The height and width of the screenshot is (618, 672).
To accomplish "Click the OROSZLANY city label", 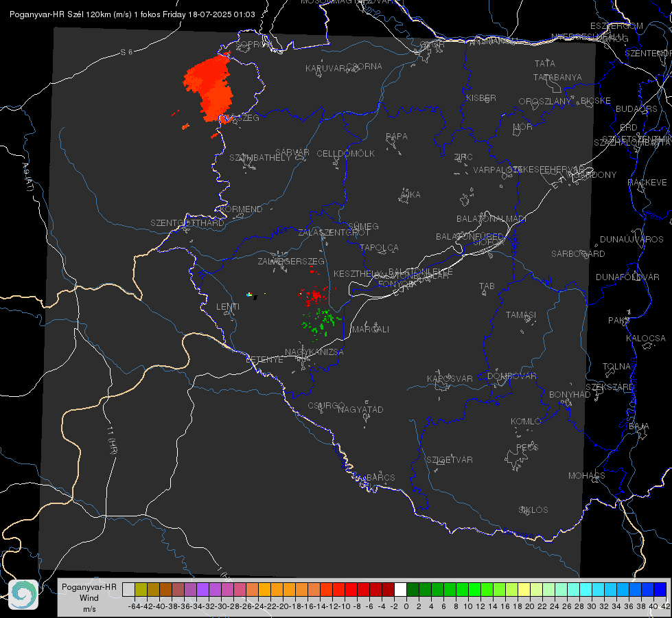I will coord(545,102).
